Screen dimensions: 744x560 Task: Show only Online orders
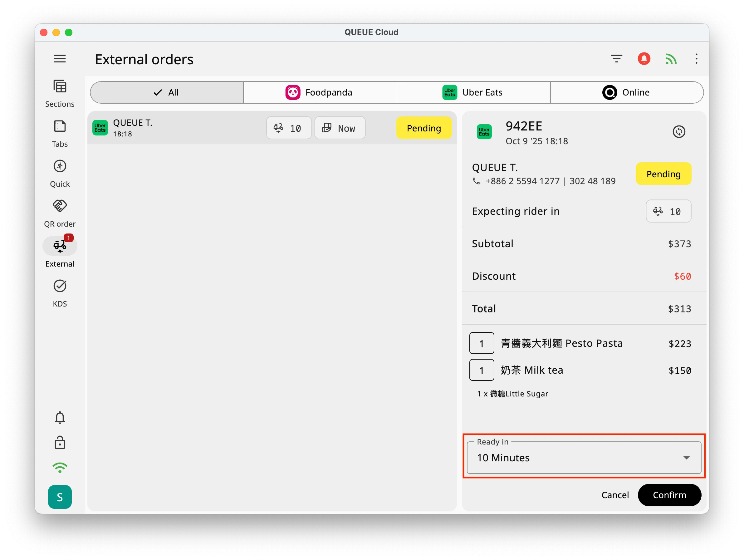627,92
